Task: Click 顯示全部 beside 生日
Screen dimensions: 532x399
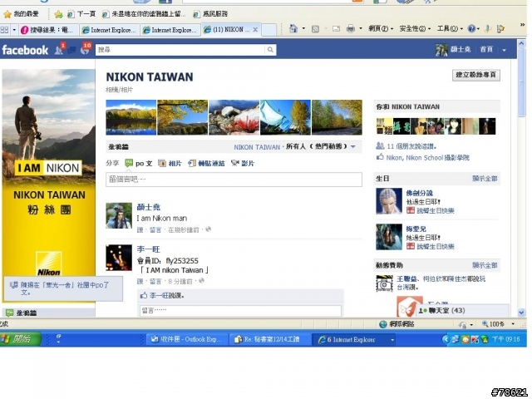Action: click(x=485, y=179)
